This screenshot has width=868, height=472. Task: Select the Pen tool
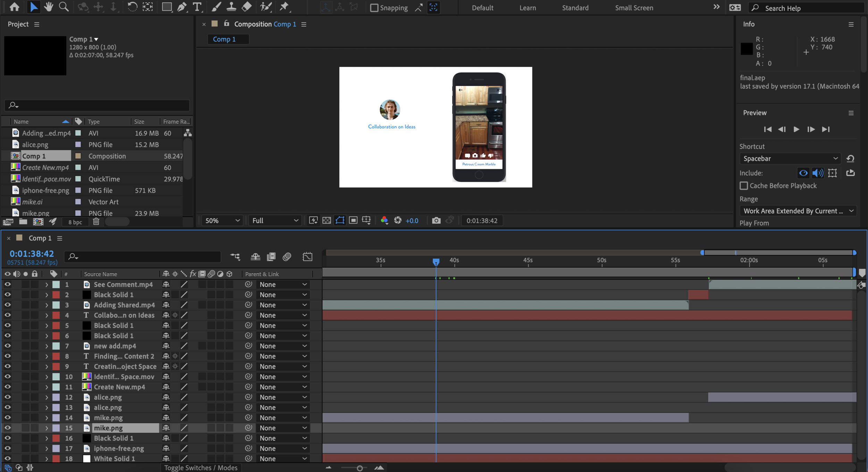[182, 7]
